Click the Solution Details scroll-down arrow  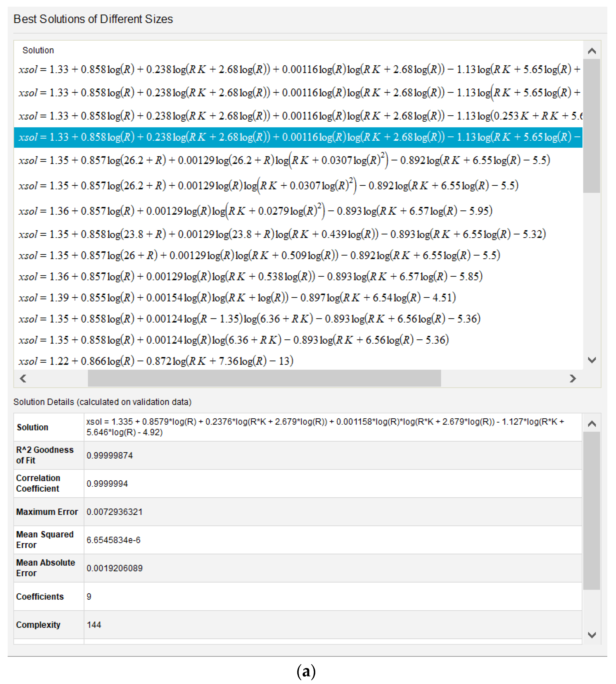(592, 635)
